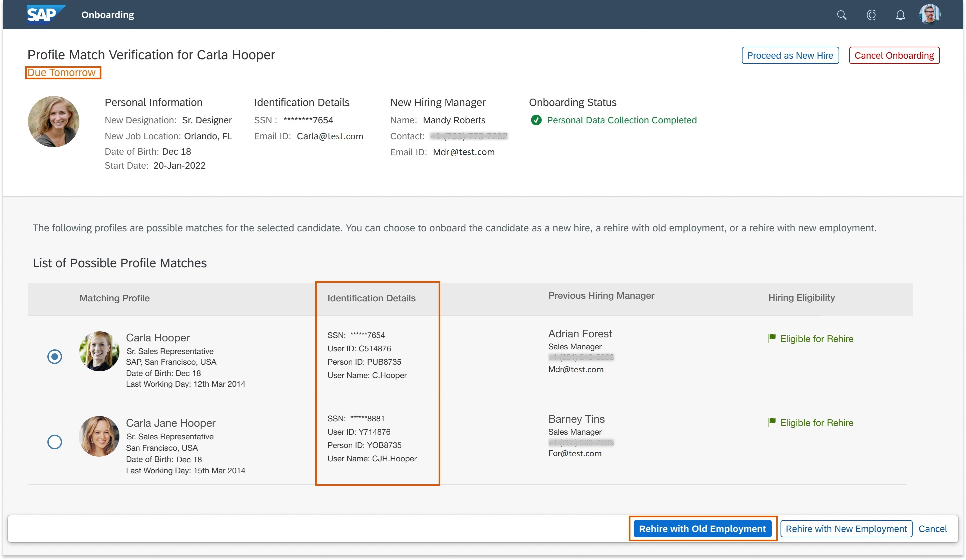The height and width of the screenshot is (560, 966).
Task: Open the SAP CoPilot icon
Action: pyautogui.click(x=871, y=15)
